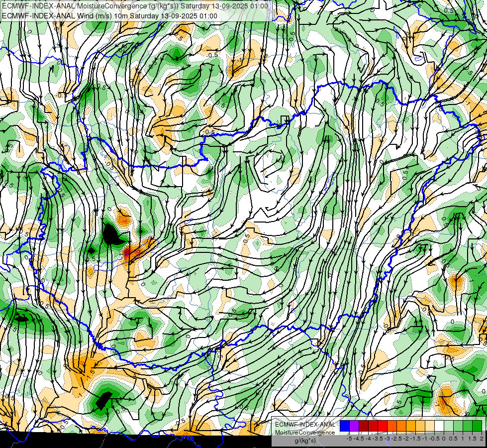Image resolution: width=487 pixels, height=448 pixels.
Task: Click the legend's ECMWF-INDEX-ANAL label
Action: click(x=305, y=425)
